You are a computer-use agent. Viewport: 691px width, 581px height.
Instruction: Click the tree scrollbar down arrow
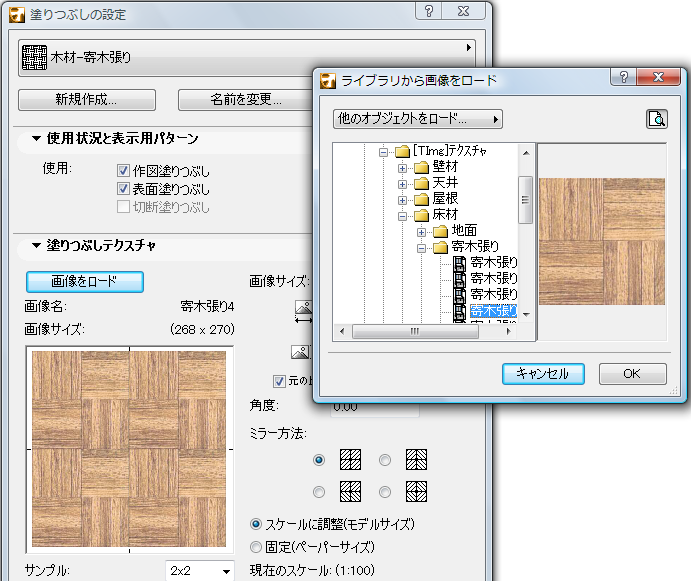point(526,315)
